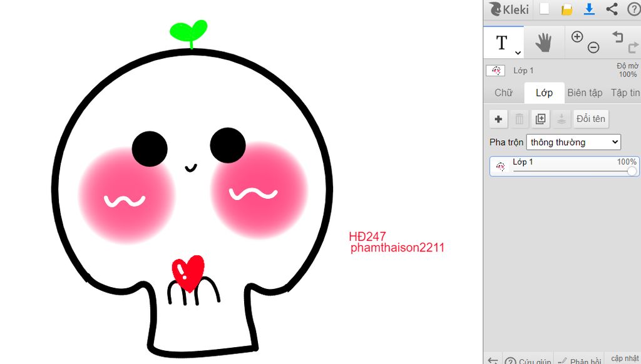
Task: Click the Lớp 1 layer thumbnail in list
Action: point(500,166)
